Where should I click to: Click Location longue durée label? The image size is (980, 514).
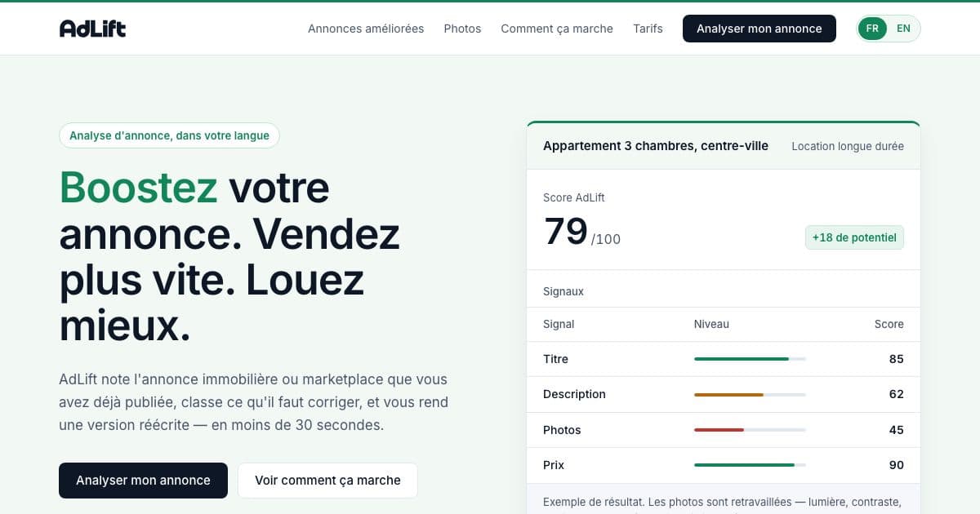(848, 146)
